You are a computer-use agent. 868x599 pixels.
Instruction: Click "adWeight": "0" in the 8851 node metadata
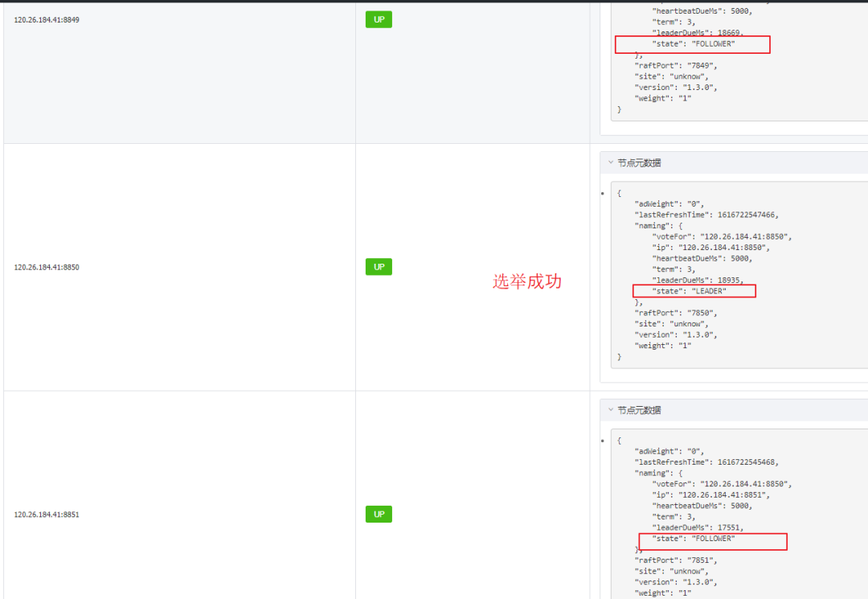(669, 451)
